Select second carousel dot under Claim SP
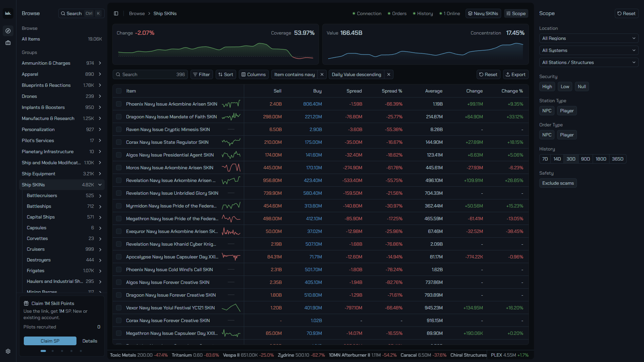Viewport: 644px width, 362px height. pyautogui.click(x=53, y=351)
